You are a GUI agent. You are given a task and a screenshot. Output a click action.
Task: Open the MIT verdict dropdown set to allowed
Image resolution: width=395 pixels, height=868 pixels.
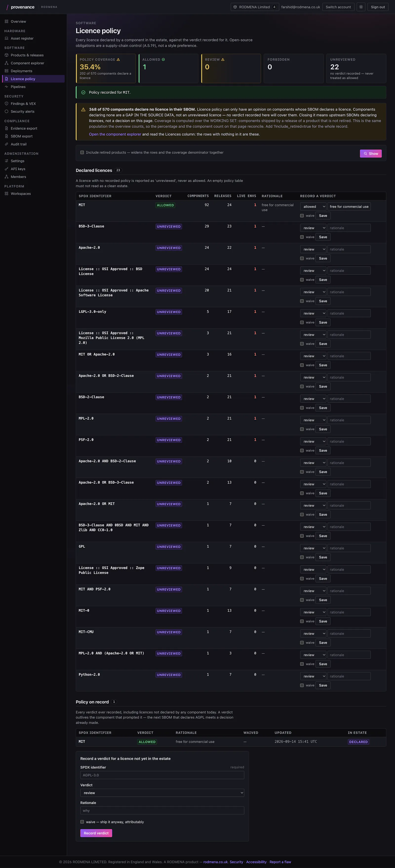coord(313,207)
